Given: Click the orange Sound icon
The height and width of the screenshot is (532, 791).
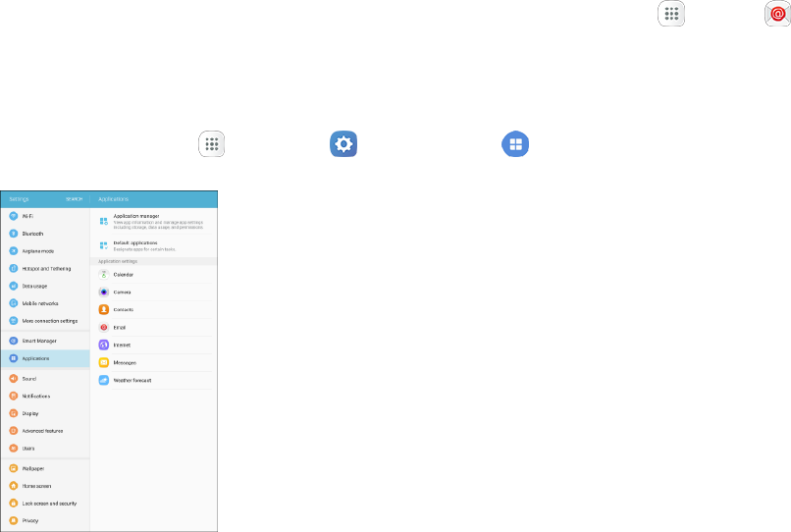Looking at the screenshot, I should [x=14, y=379].
